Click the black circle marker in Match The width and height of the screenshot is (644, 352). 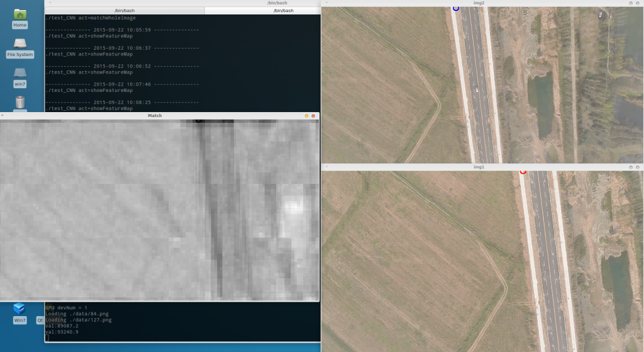pos(199,120)
